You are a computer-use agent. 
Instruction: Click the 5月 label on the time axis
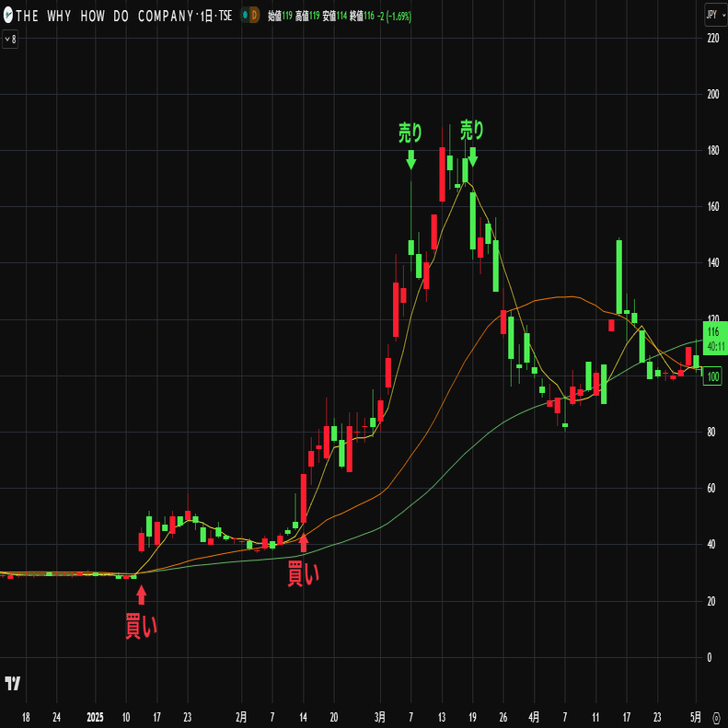coord(696,718)
